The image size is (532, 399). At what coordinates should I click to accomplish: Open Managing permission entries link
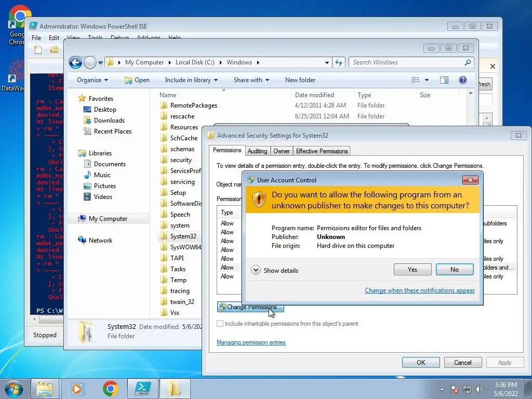(x=251, y=343)
